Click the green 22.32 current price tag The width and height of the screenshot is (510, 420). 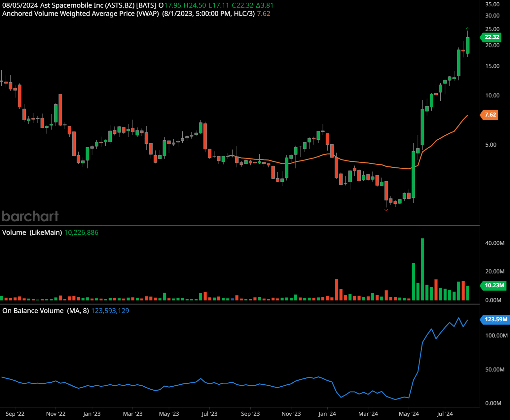(x=491, y=37)
